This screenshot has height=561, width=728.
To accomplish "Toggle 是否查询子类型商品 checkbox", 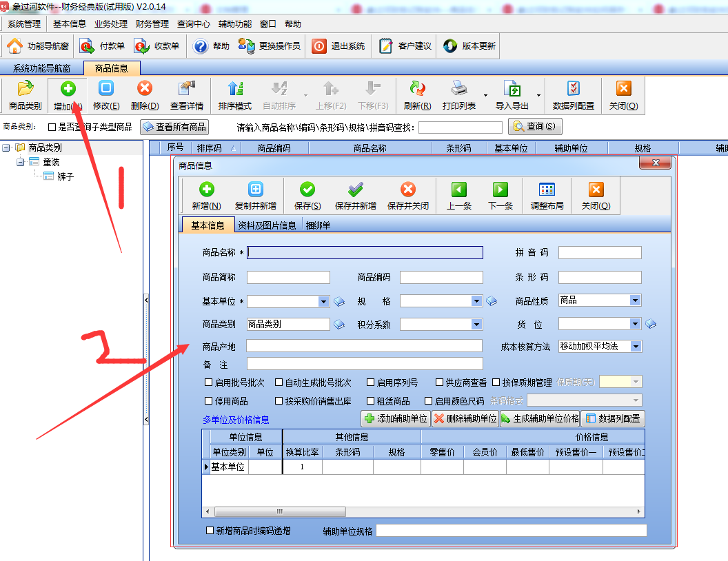I will point(52,127).
